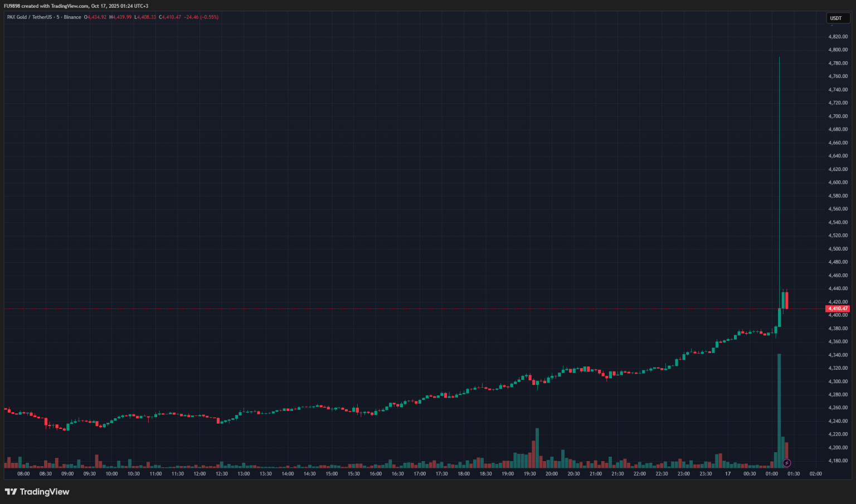Click the 4,600.00 price axis label

coord(838,182)
